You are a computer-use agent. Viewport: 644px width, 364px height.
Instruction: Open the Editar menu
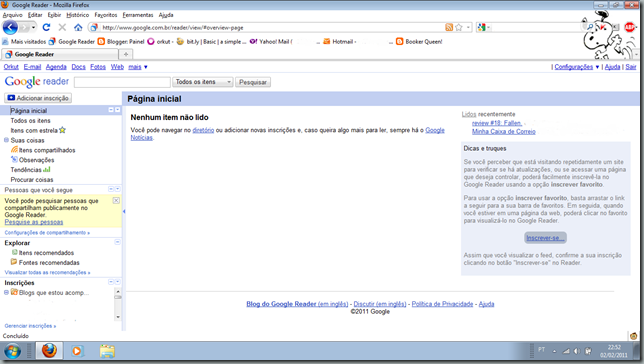pos(35,15)
